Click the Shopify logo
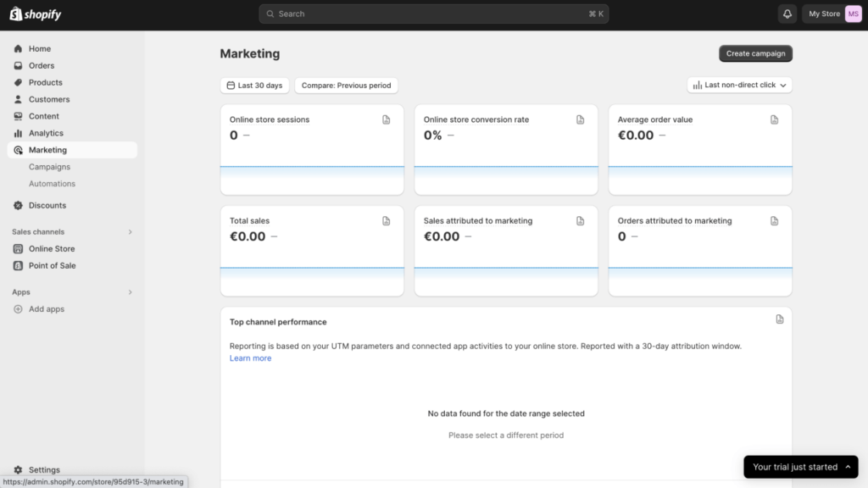The height and width of the screenshot is (488, 868). click(34, 14)
